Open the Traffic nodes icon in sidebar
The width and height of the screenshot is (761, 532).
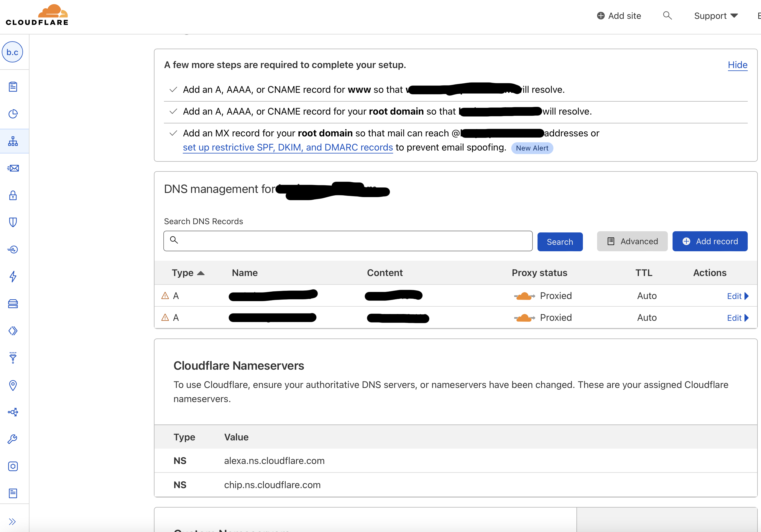(x=13, y=412)
